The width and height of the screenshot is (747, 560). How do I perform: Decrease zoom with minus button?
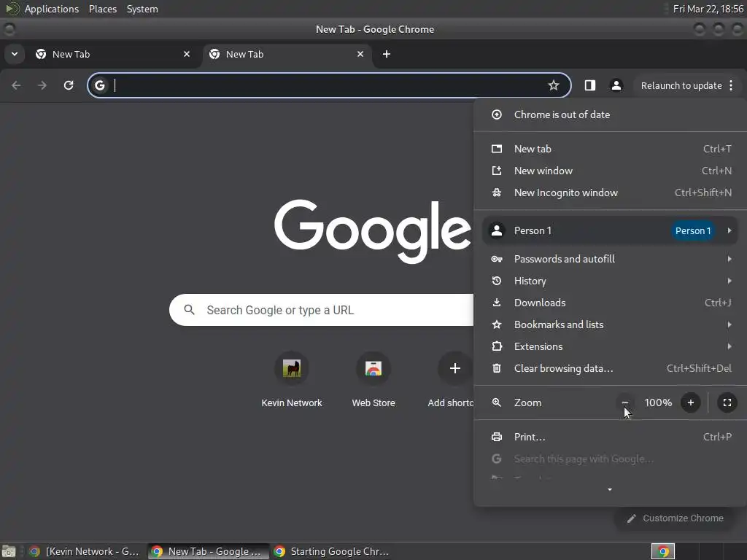(625, 402)
